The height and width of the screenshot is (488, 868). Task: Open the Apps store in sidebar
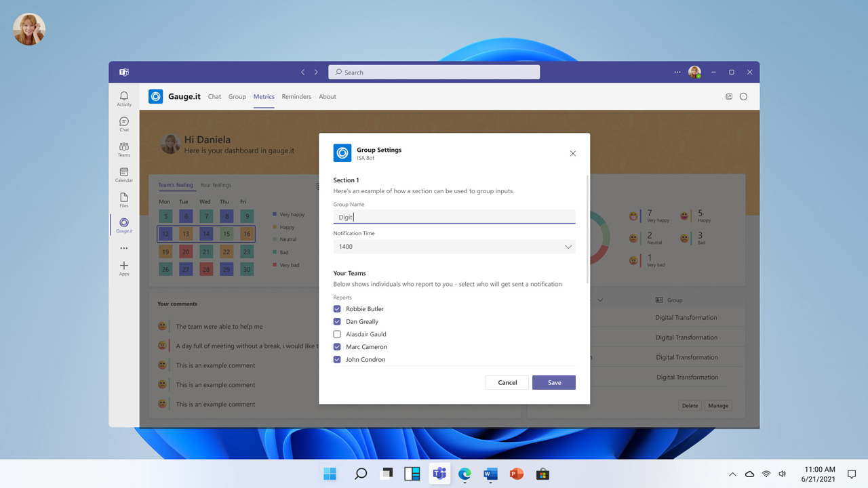point(124,268)
